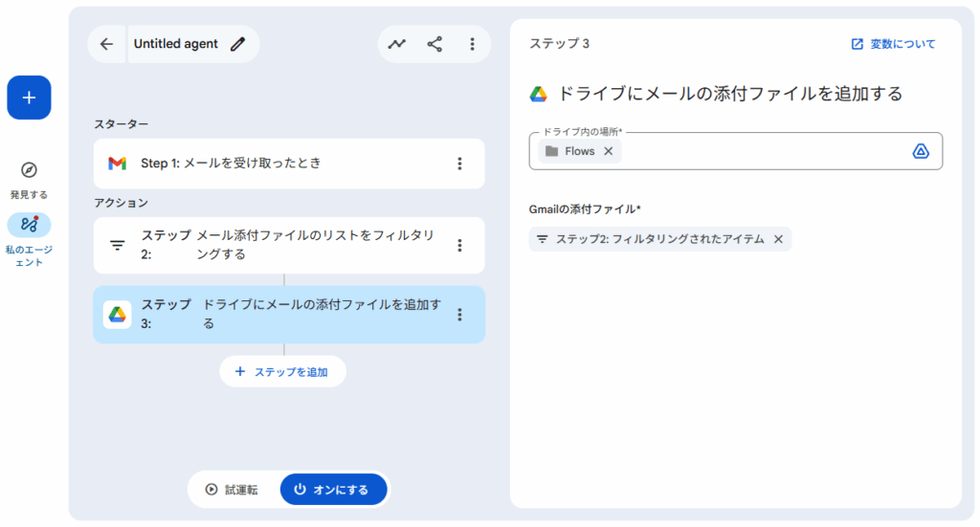The width and height of the screenshot is (980, 527).
Task: Run 試運転 test run
Action: 233,490
